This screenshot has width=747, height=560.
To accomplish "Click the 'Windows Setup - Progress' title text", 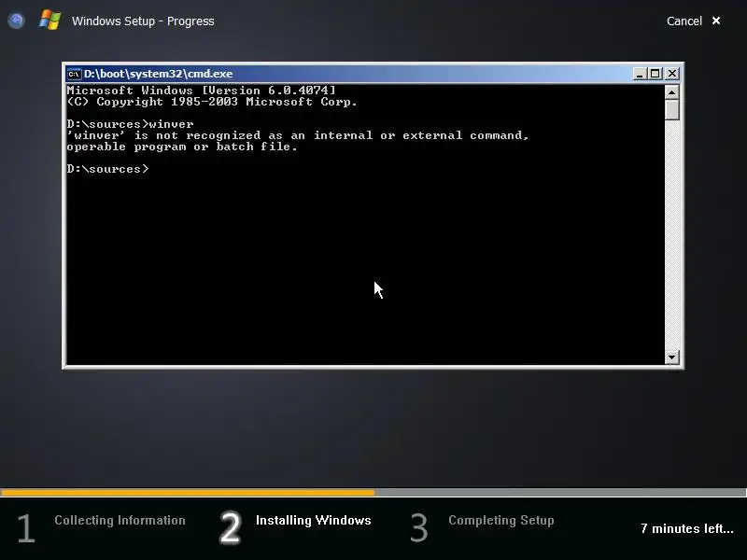I will pos(143,21).
